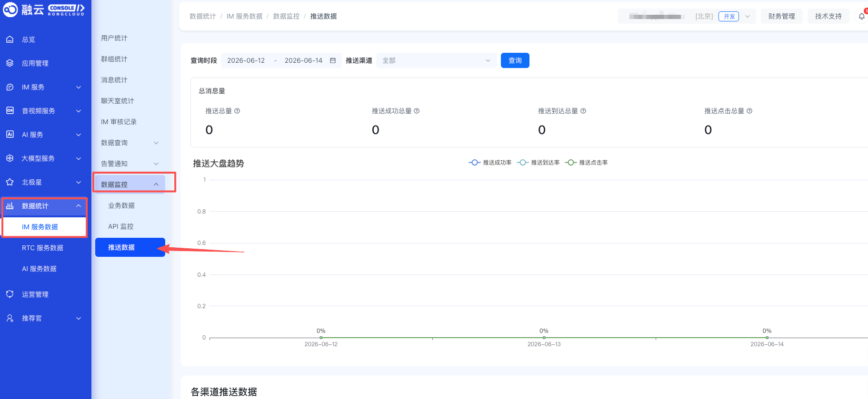Select 群组统计 menu item
This screenshot has height=399, width=868.
point(114,59)
